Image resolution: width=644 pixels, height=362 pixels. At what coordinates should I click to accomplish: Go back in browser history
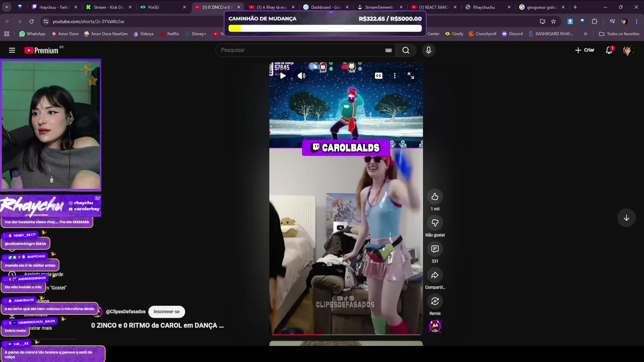[x=7, y=22]
